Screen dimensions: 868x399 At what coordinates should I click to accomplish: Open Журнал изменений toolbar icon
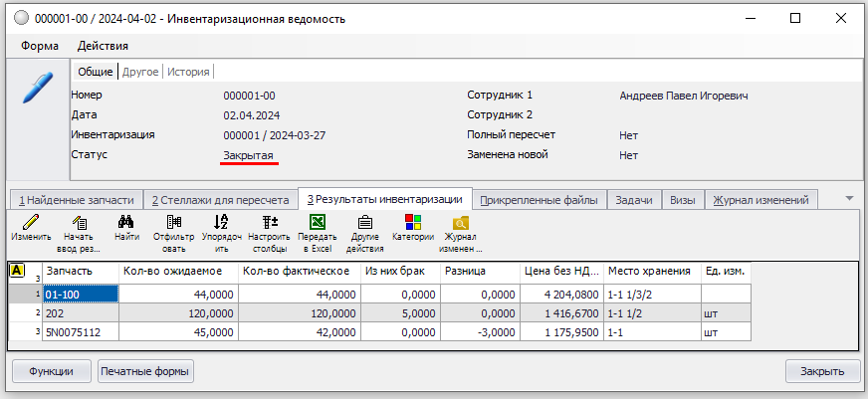tap(460, 223)
